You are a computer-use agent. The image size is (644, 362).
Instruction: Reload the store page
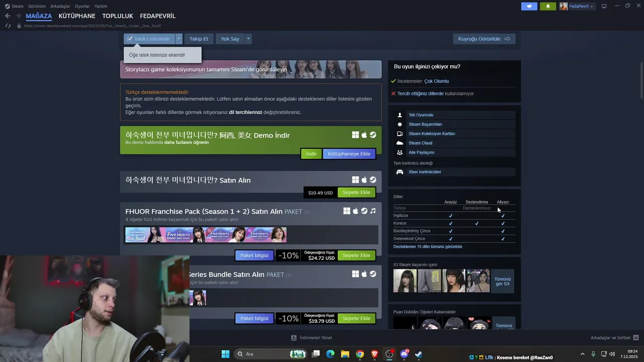click(x=8, y=26)
